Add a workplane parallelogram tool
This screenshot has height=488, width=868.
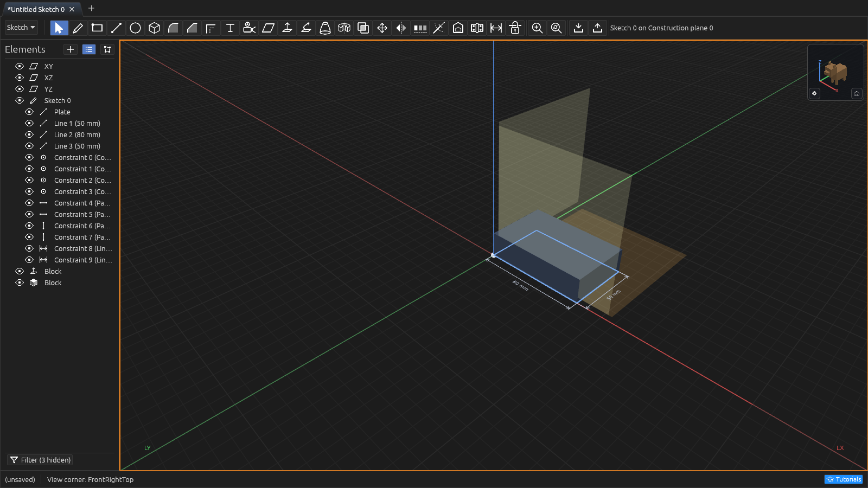tap(268, 28)
